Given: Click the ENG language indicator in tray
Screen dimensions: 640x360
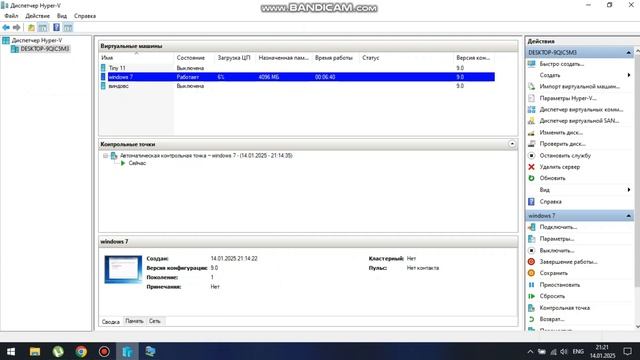Looking at the screenshot, I should [x=578, y=351].
